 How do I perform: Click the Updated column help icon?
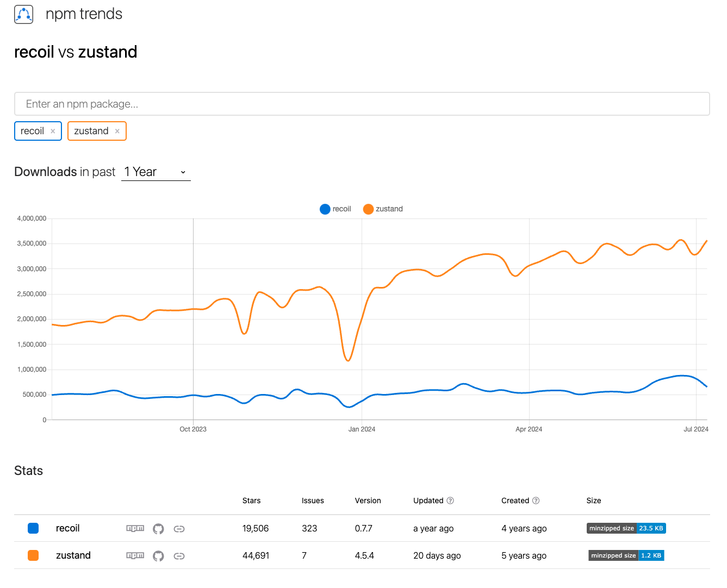pyautogui.click(x=450, y=501)
